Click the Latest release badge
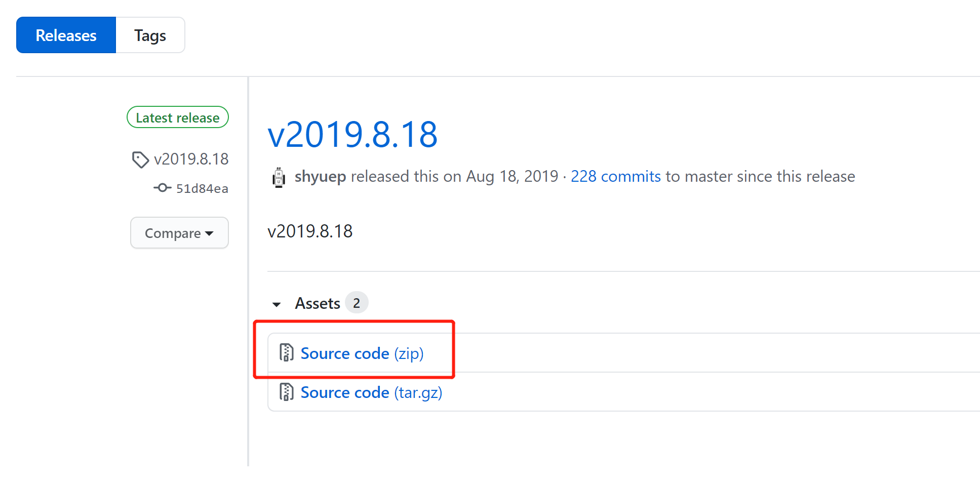This screenshot has width=980, height=483. tap(177, 117)
